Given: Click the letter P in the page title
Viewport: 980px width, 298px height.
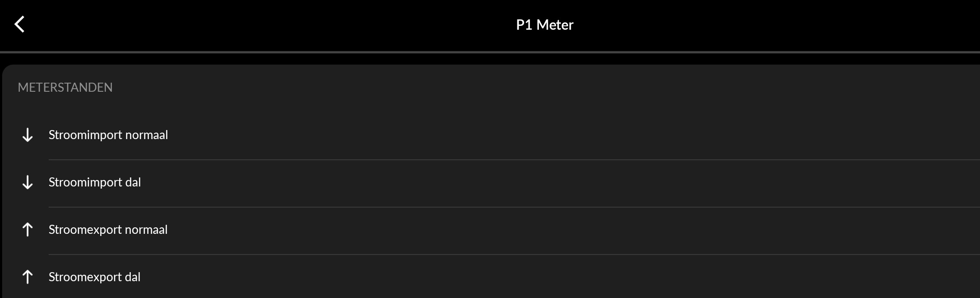Looking at the screenshot, I should [520, 25].
